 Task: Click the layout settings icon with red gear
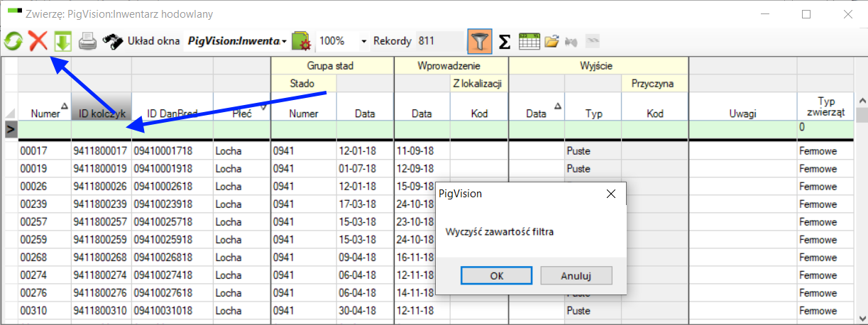point(302,41)
